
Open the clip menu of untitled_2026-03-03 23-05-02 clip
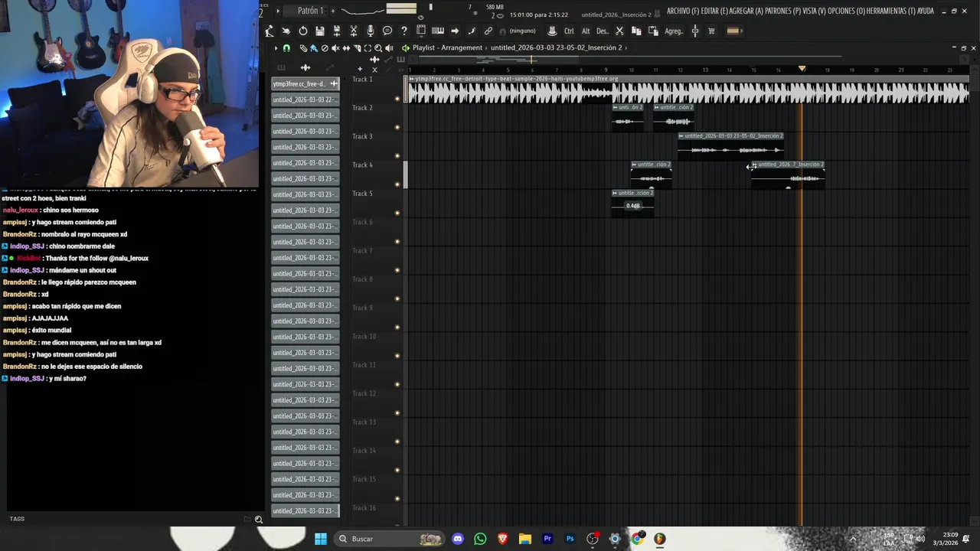point(681,135)
